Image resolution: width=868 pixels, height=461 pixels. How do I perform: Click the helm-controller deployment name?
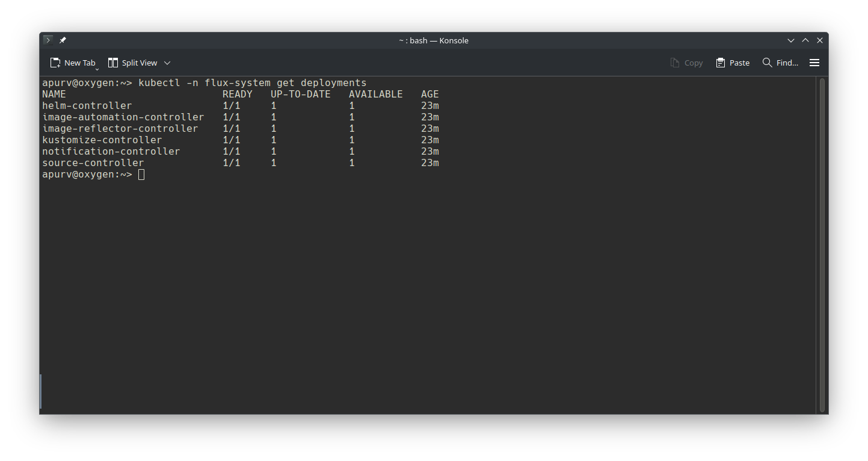[87, 106]
